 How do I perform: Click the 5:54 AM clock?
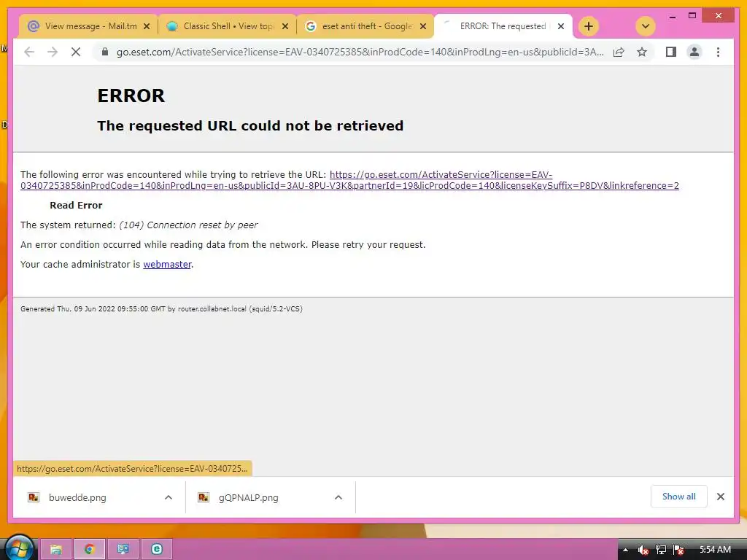coord(715,550)
